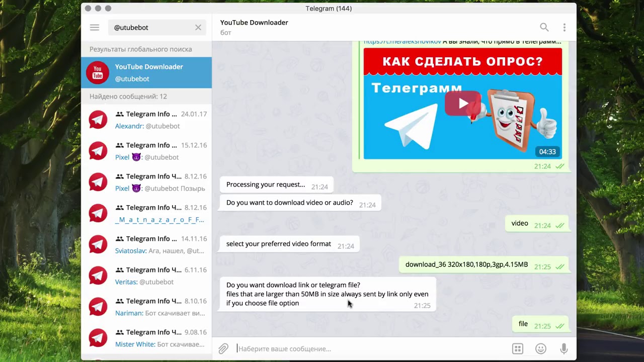The height and width of the screenshot is (362, 644).
Task: Click the YouTube Downloader red avatar
Action: [98, 73]
